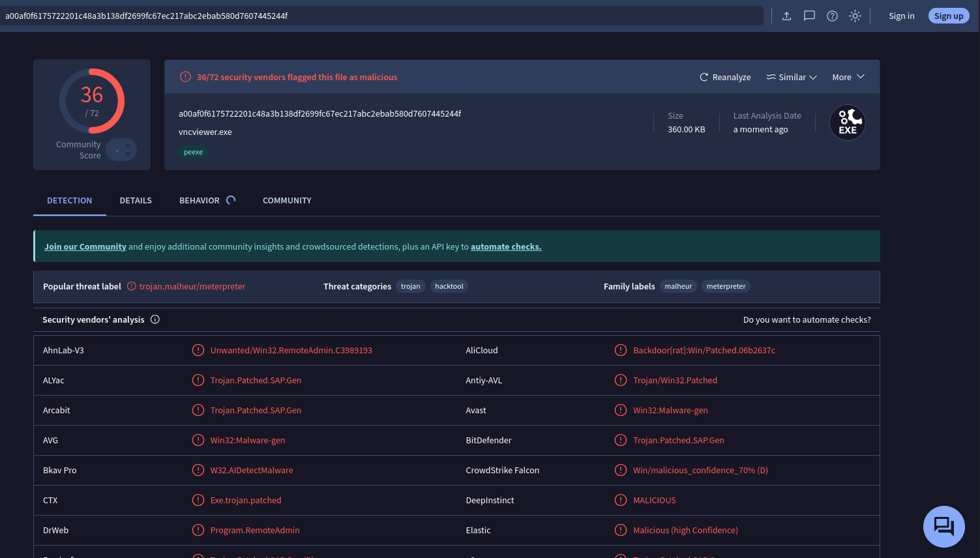Switch to the DETAILS tab
980x558 pixels.
pos(136,200)
